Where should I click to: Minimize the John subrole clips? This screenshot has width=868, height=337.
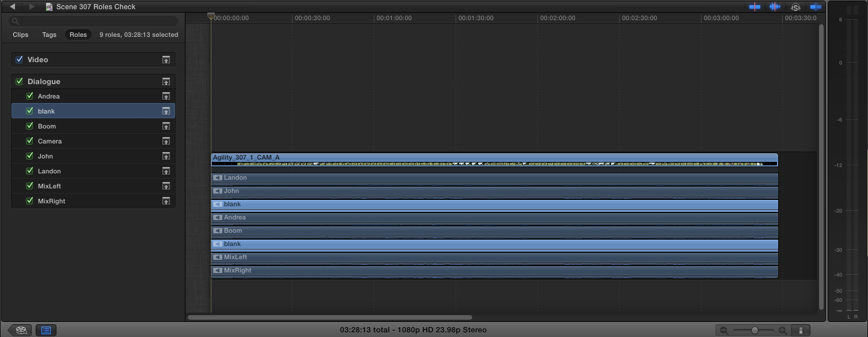[x=166, y=156]
